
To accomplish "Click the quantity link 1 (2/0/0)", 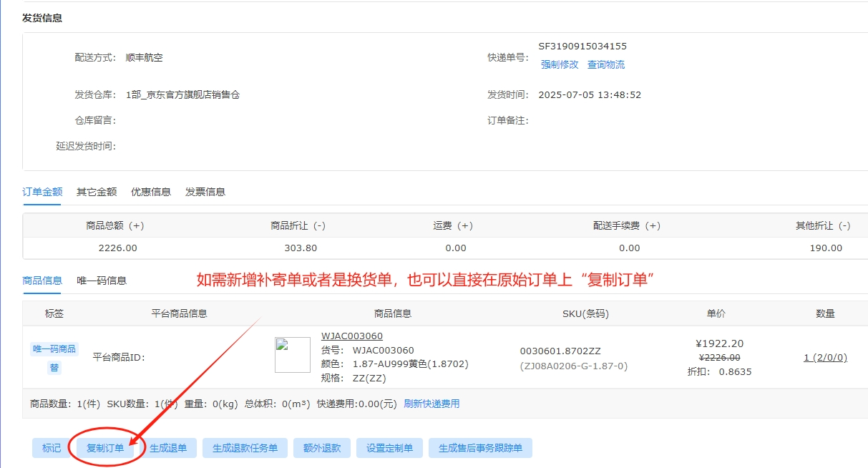I will [825, 357].
